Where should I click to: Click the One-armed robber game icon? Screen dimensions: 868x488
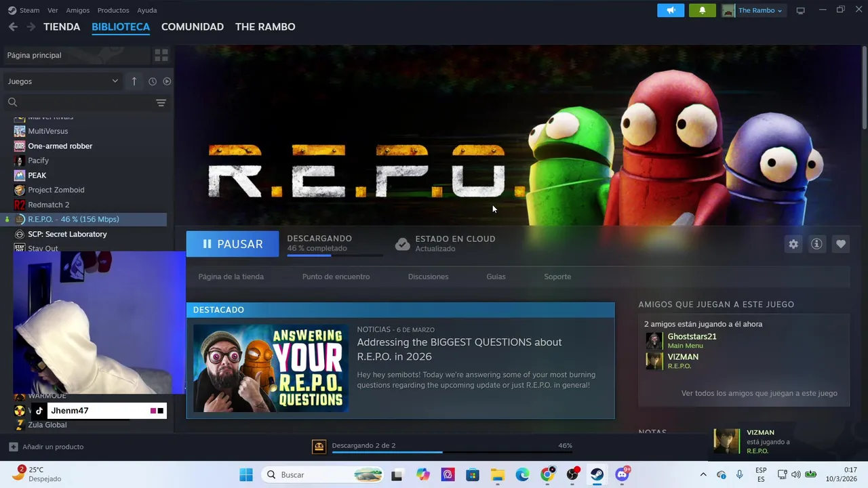click(x=20, y=146)
